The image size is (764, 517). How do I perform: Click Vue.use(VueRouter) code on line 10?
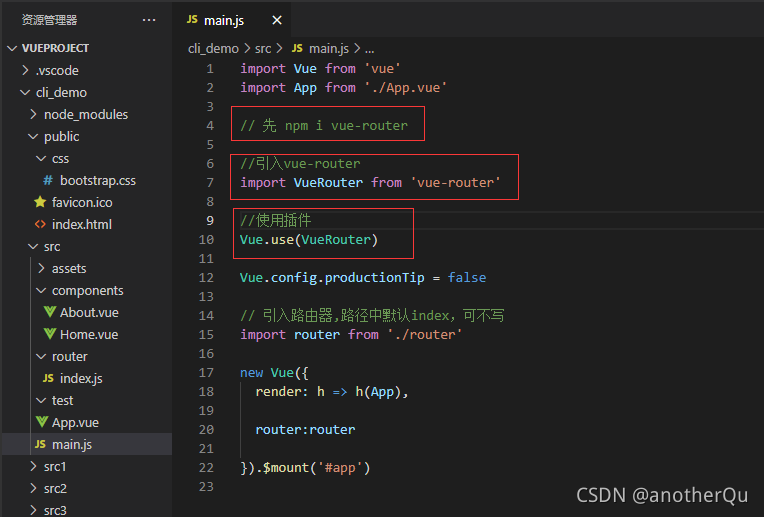coord(309,240)
